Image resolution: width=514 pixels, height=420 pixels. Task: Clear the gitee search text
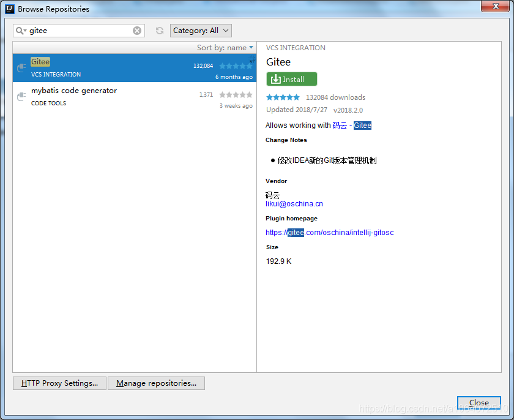(137, 31)
